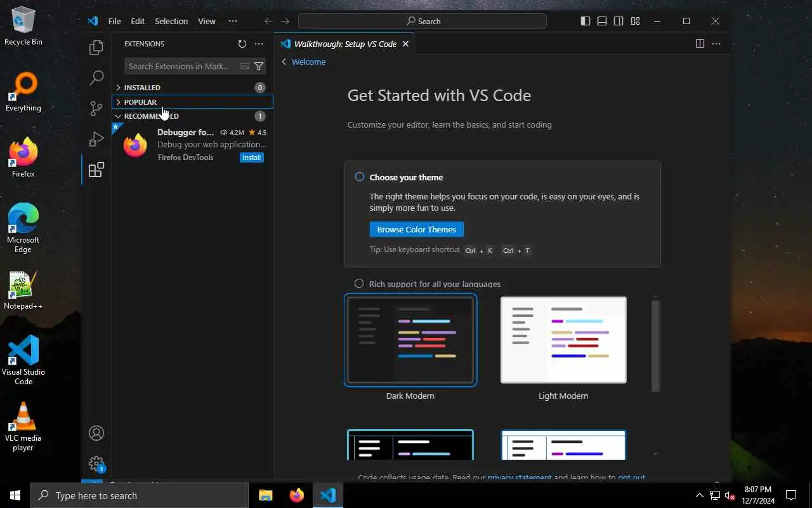Open Customize Layout icon
This screenshot has height=508, width=812.
click(635, 21)
